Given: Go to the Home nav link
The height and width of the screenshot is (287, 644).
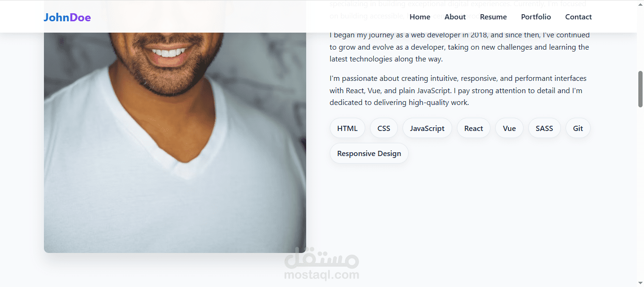Looking at the screenshot, I should pyautogui.click(x=420, y=17).
